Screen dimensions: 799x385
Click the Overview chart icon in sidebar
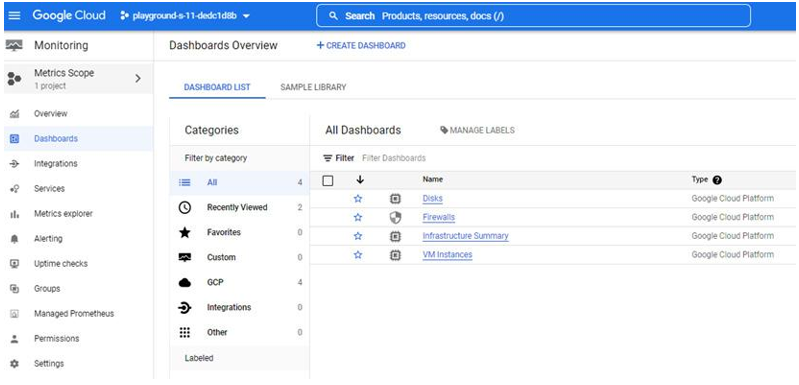point(14,114)
